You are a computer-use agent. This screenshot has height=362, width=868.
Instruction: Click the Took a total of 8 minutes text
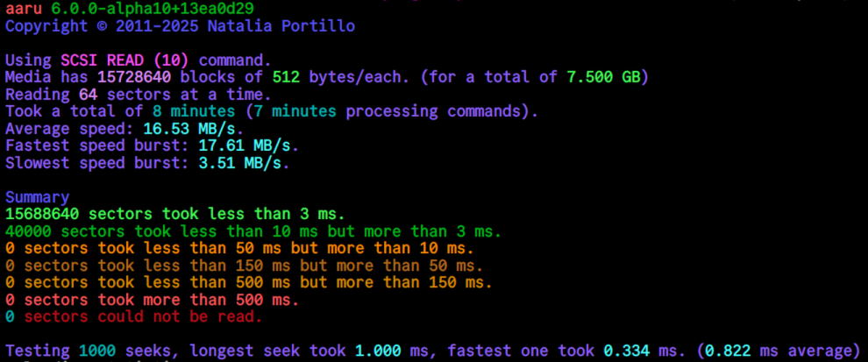[x=121, y=111]
